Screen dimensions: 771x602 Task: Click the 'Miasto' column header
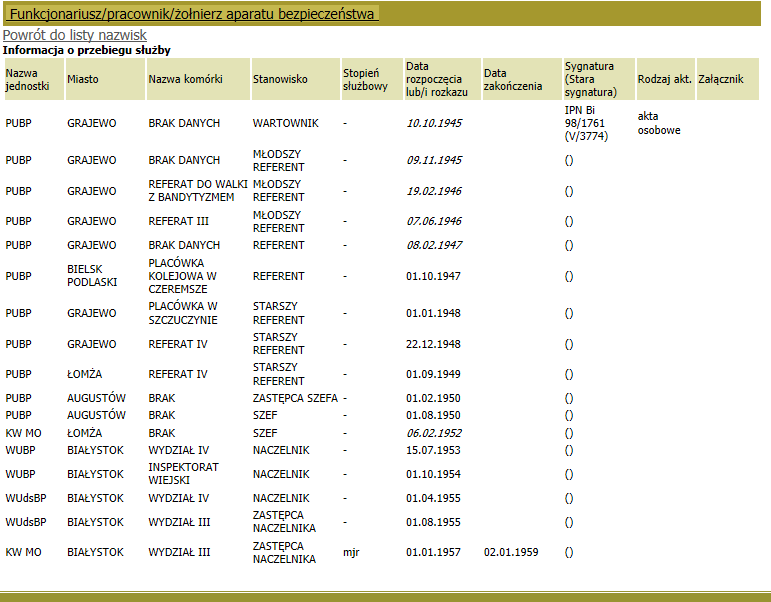[x=84, y=79]
